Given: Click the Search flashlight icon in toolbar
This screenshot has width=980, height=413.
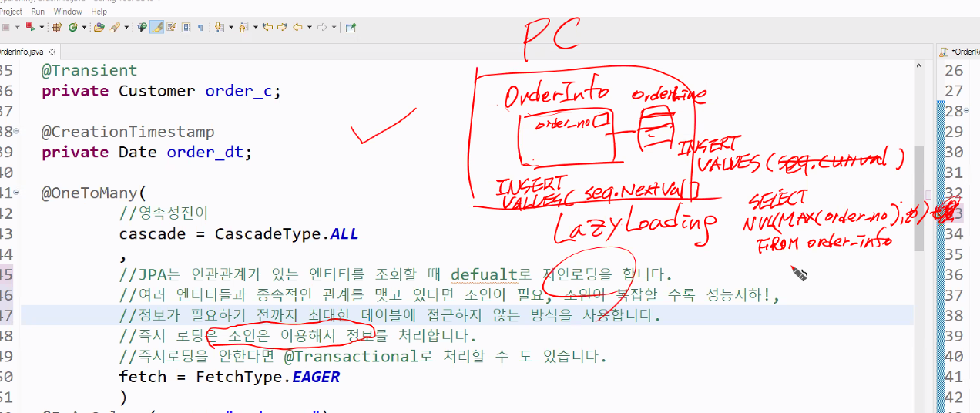Looking at the screenshot, I should [x=142, y=27].
